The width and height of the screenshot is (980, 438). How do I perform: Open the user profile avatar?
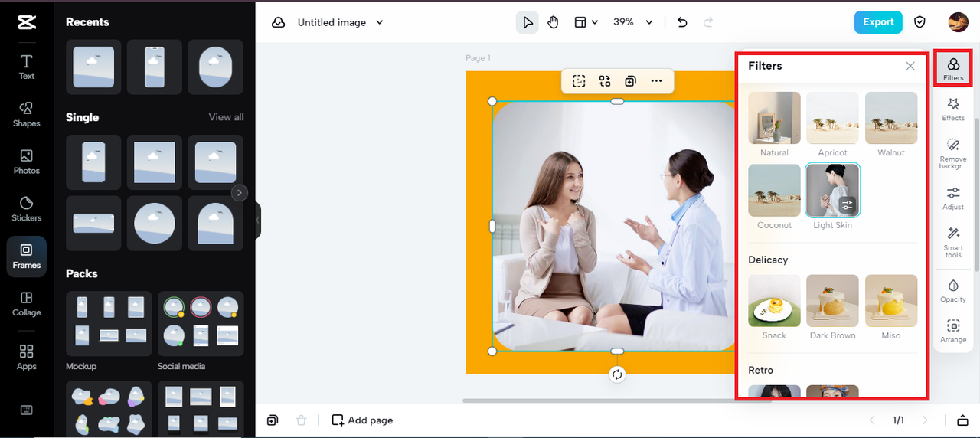click(x=958, y=22)
